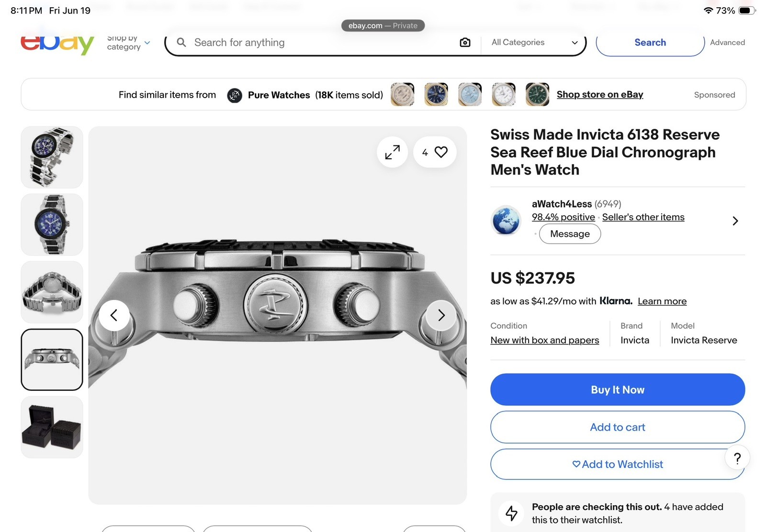Show next watch photo
The image size is (766, 532).
pos(441,315)
